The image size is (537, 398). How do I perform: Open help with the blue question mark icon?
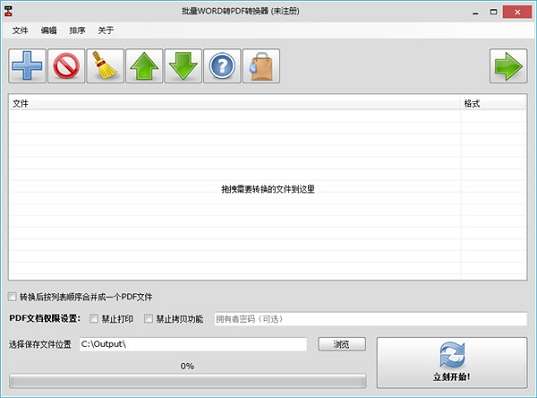pos(222,66)
